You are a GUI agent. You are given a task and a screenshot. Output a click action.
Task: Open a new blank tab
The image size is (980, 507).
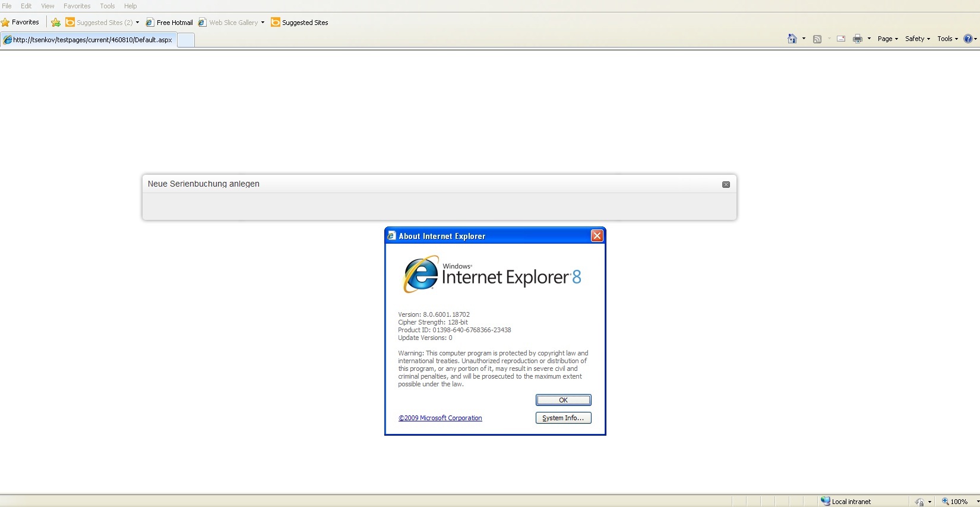pyautogui.click(x=186, y=40)
